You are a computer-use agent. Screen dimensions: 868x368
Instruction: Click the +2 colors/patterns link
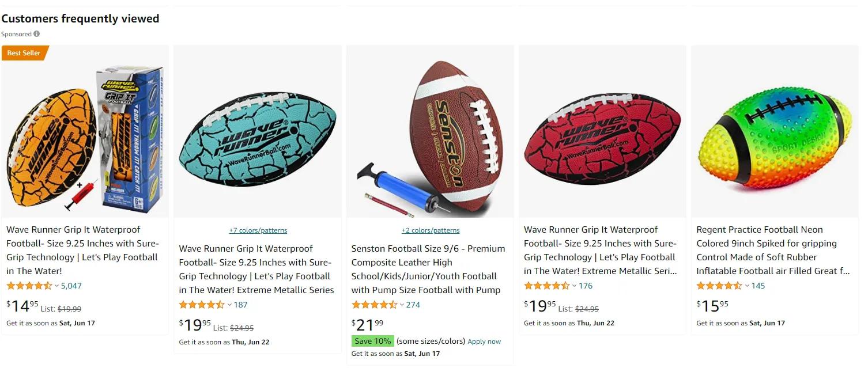[x=431, y=230]
